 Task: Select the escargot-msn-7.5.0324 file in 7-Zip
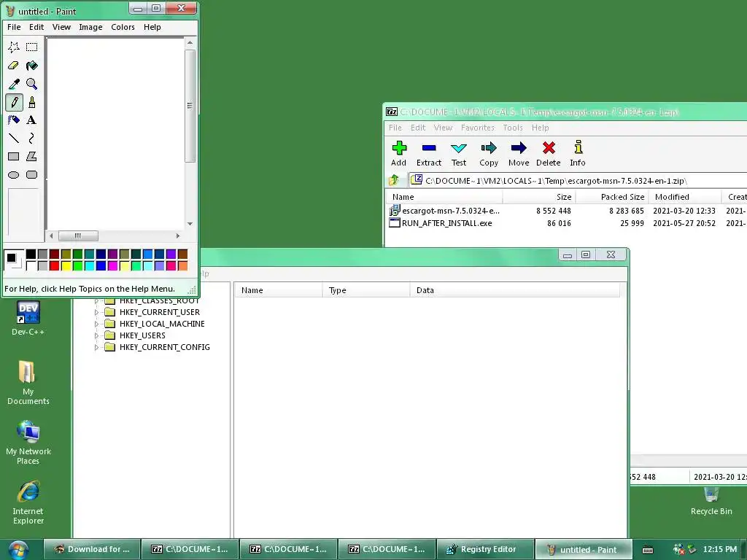(x=451, y=211)
